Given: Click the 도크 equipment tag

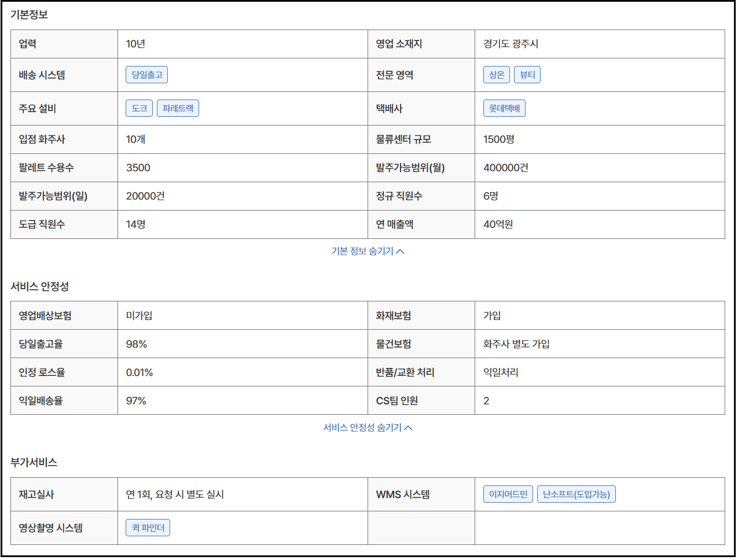Looking at the screenshot, I should pos(139,108).
